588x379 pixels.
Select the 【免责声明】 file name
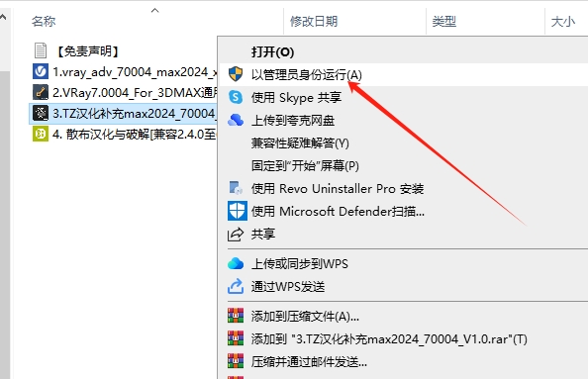coord(87,51)
